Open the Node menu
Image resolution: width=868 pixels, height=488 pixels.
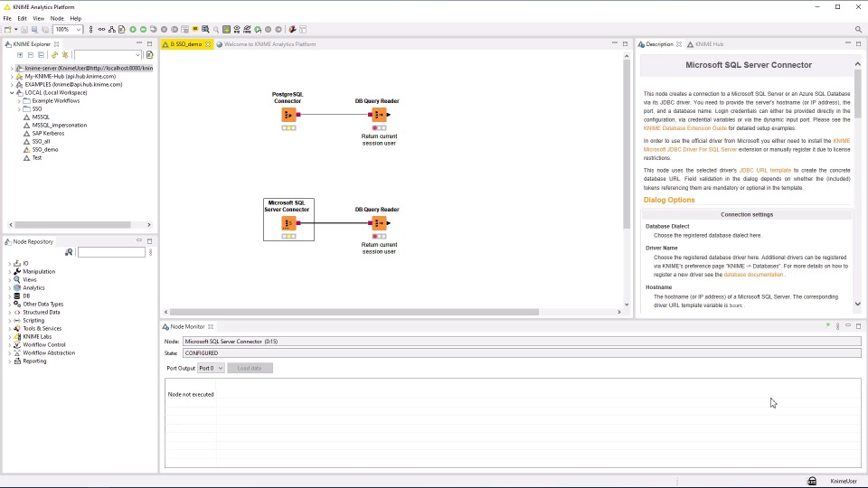tap(57, 18)
